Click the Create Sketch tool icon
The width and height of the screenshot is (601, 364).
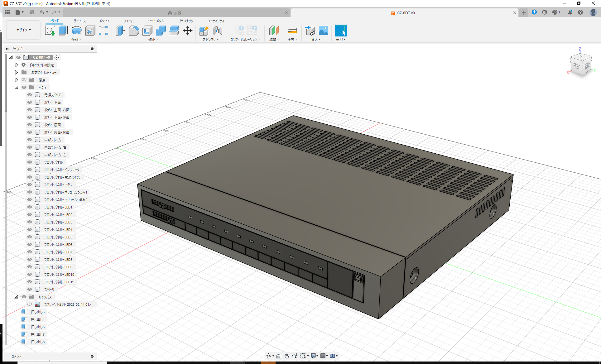pyautogui.click(x=50, y=31)
